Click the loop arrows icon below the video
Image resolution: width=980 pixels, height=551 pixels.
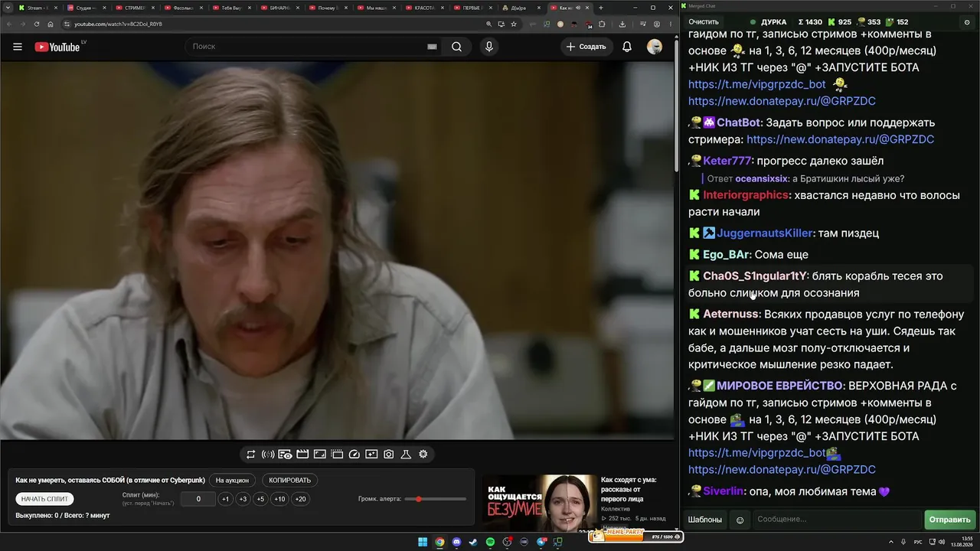[x=250, y=455]
